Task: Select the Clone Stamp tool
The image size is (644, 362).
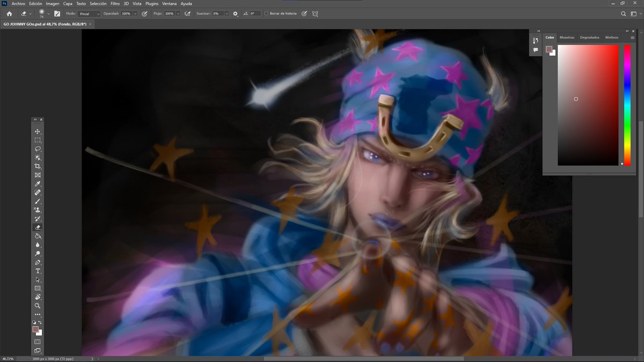Action: (38, 210)
